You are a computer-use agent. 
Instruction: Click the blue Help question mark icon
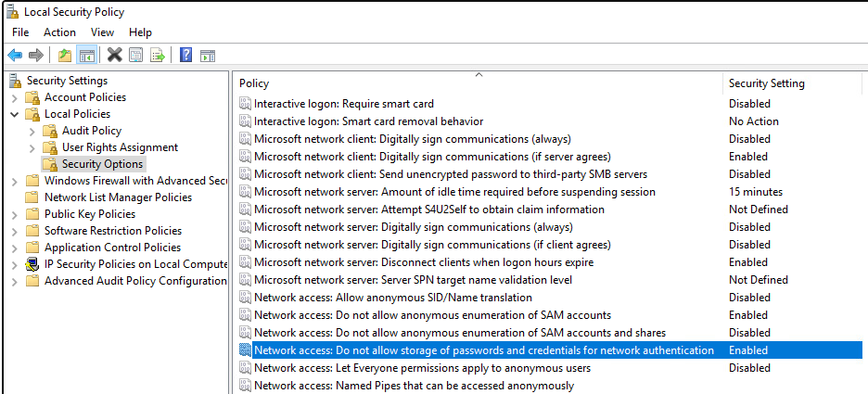click(185, 55)
